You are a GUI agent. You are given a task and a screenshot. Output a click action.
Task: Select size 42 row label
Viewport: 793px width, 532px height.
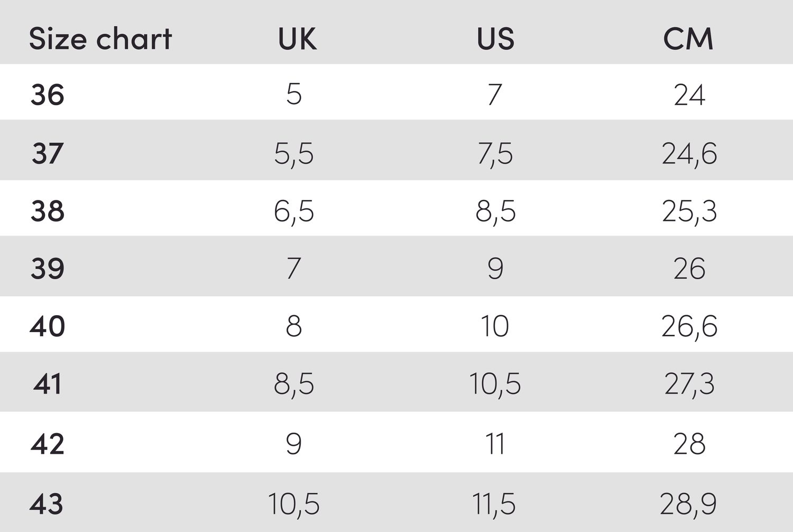(48, 444)
